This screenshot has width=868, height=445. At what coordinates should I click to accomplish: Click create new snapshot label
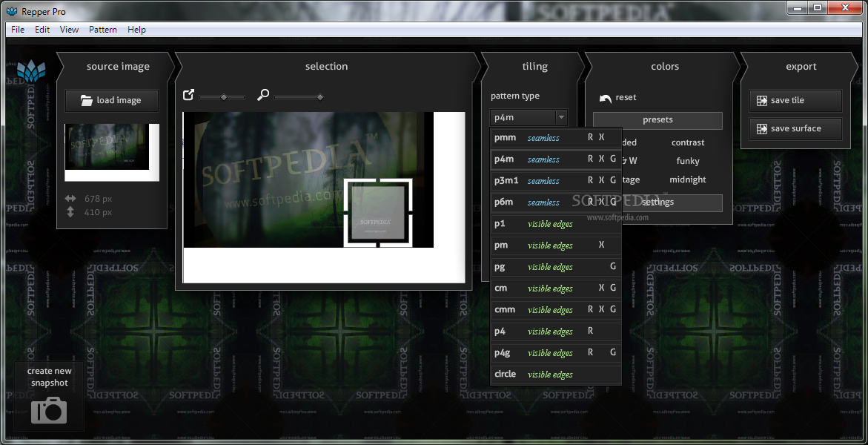tap(49, 377)
